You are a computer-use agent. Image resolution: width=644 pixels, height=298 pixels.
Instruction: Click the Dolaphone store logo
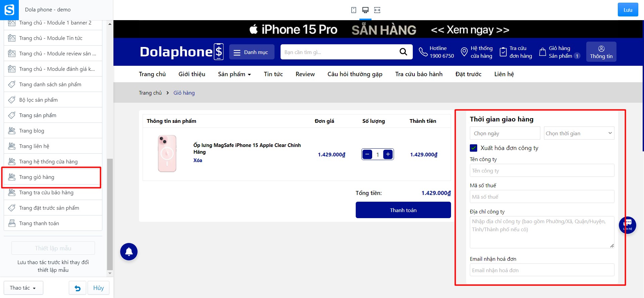[x=182, y=52]
